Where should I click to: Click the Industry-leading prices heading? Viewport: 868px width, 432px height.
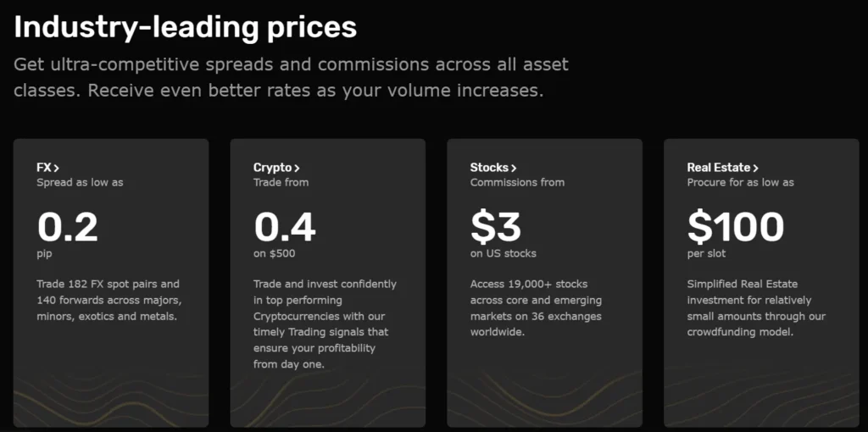pos(186,27)
